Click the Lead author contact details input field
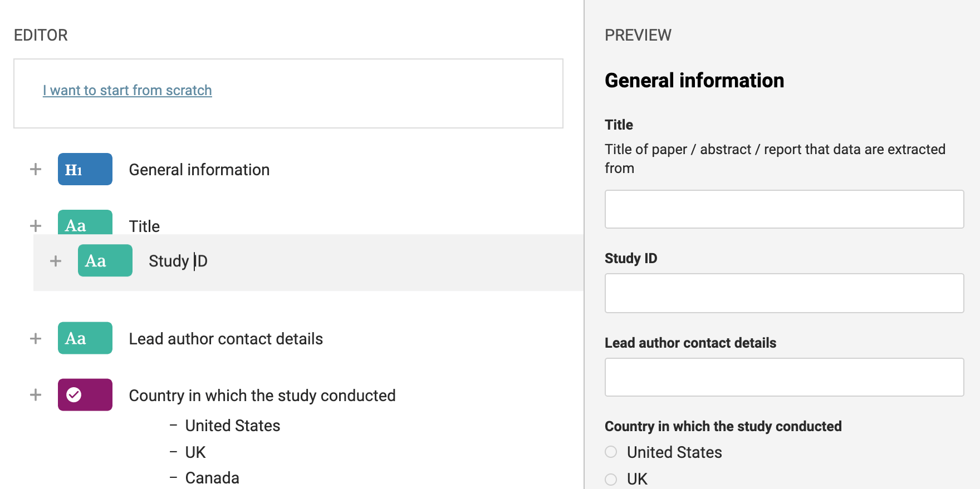 point(784,377)
